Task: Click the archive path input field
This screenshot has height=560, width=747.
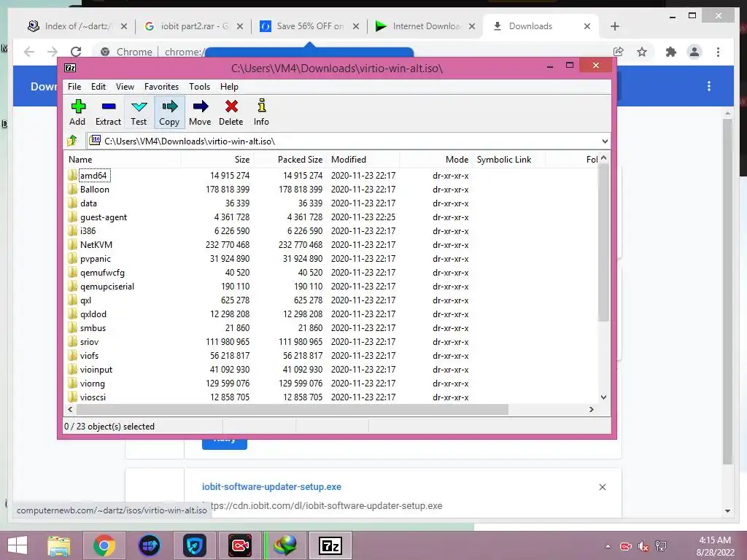Action: 343,141
